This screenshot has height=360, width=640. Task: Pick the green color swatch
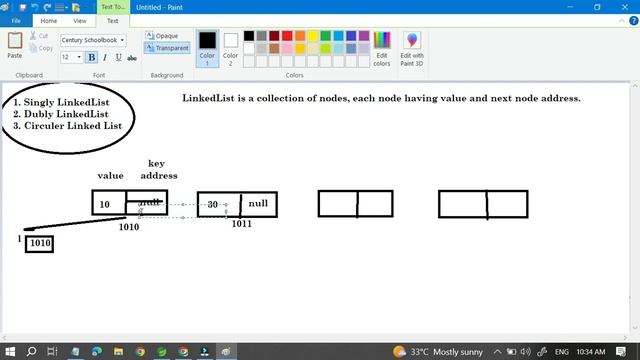point(325,36)
